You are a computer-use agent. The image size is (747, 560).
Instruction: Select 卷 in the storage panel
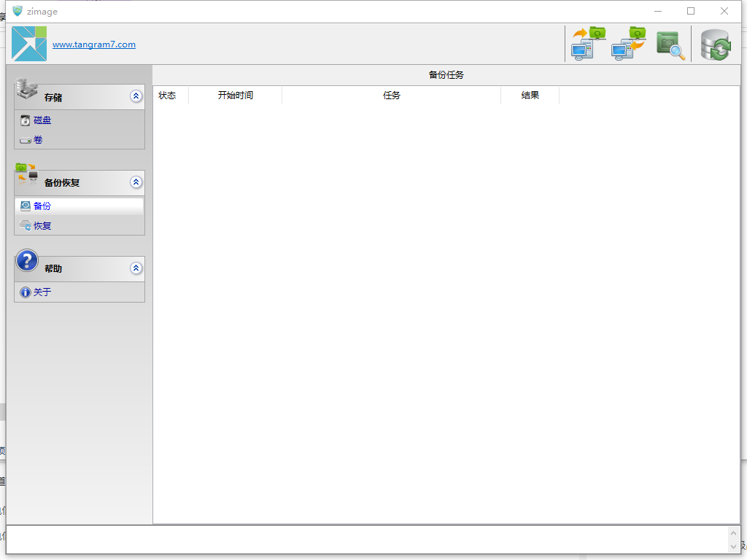[x=38, y=140]
